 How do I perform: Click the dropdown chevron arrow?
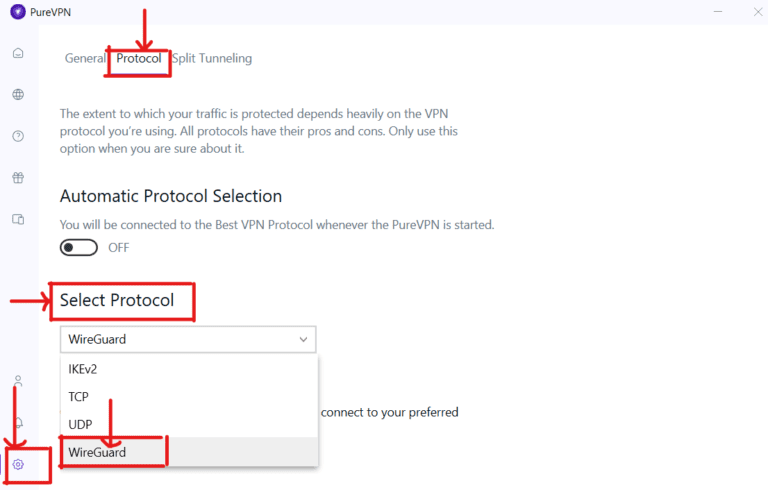(x=304, y=339)
